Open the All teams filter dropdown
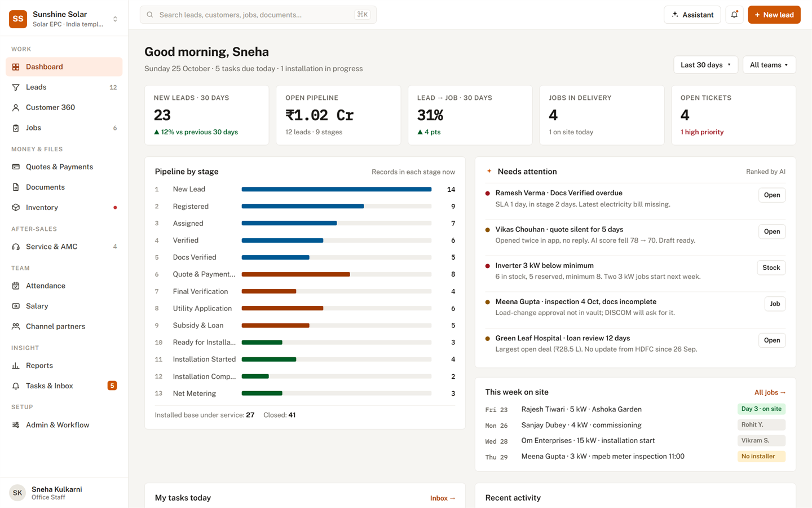The image size is (812, 508). (x=769, y=65)
